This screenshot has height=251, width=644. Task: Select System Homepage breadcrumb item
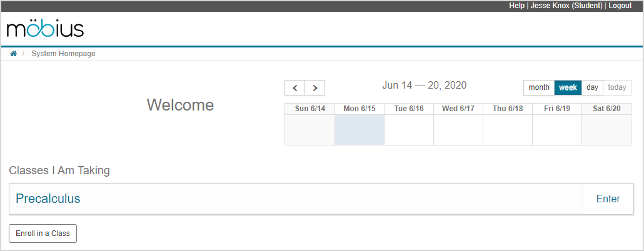[63, 54]
